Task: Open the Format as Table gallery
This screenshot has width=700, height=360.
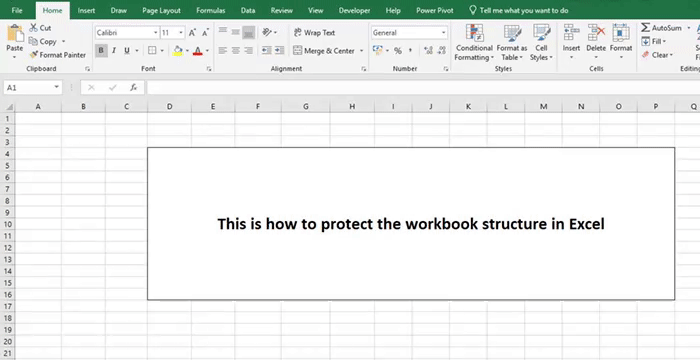Action: 512,33
